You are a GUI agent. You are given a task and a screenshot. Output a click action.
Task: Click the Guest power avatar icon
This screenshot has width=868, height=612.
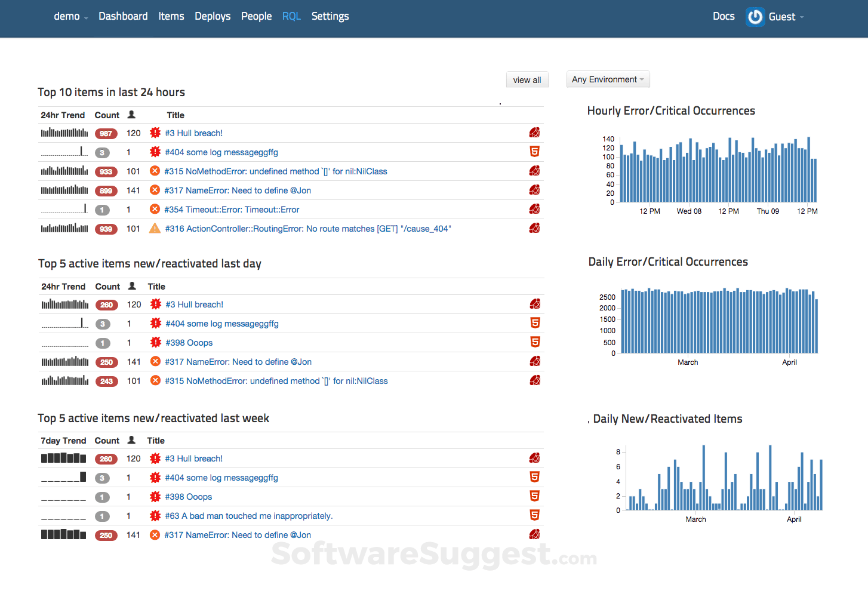click(755, 17)
